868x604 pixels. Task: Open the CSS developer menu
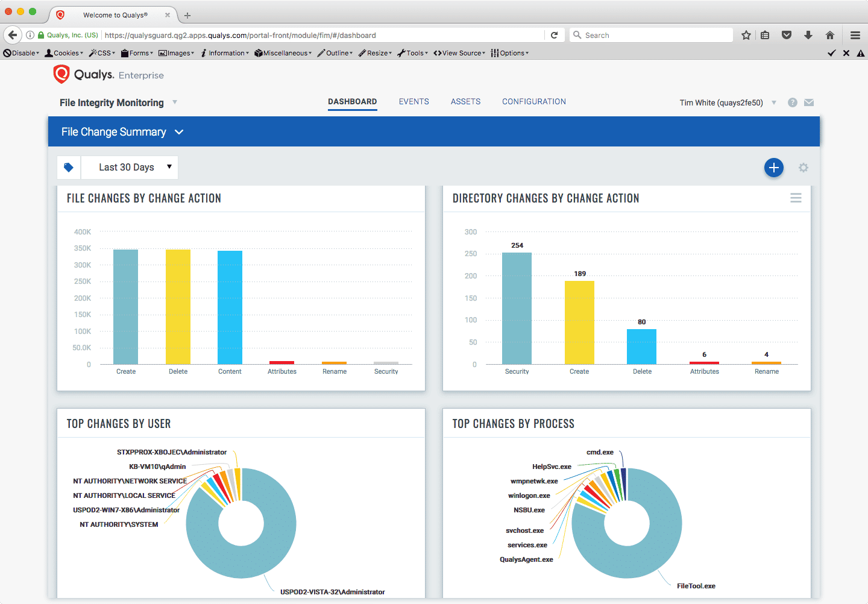pos(102,53)
